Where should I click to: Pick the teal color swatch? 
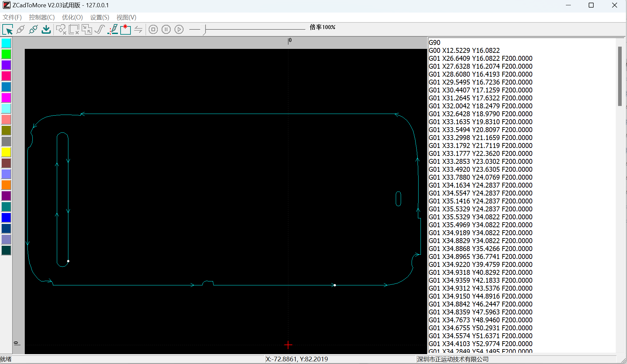click(6, 207)
